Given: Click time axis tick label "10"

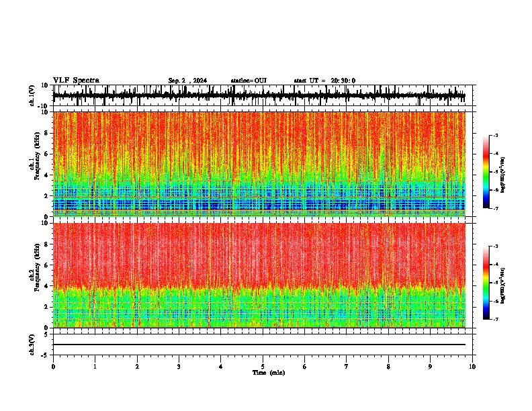Looking at the screenshot, I should click(x=472, y=367).
